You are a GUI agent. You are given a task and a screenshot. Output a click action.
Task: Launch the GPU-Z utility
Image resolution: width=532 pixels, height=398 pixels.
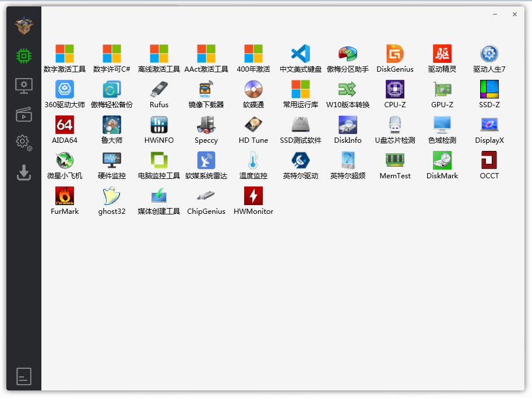442,90
